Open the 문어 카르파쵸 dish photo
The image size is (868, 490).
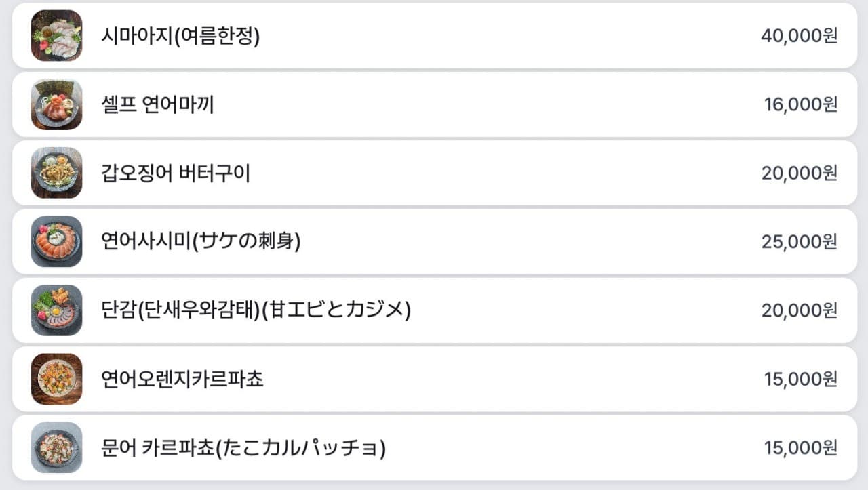56,447
